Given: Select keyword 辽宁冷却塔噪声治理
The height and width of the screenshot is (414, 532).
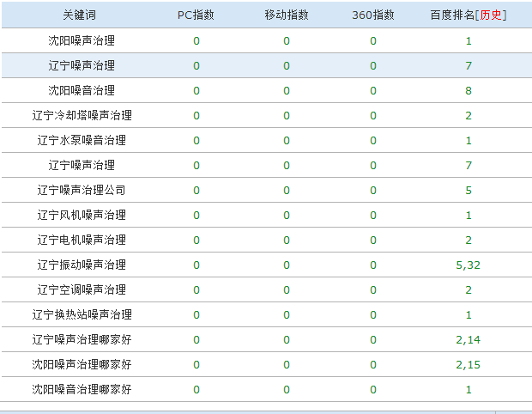Looking at the screenshot, I should pos(82,115).
